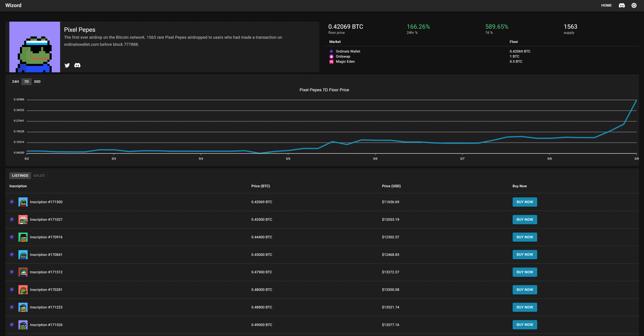Click marketplace icon beside Inscription #171223
Viewport: 644px width, 336px height.
click(x=12, y=307)
